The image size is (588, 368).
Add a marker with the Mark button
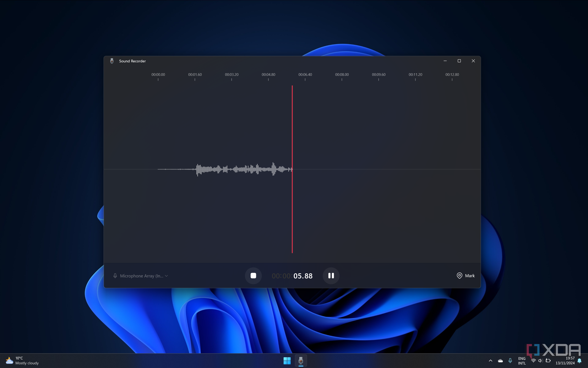[x=465, y=276]
